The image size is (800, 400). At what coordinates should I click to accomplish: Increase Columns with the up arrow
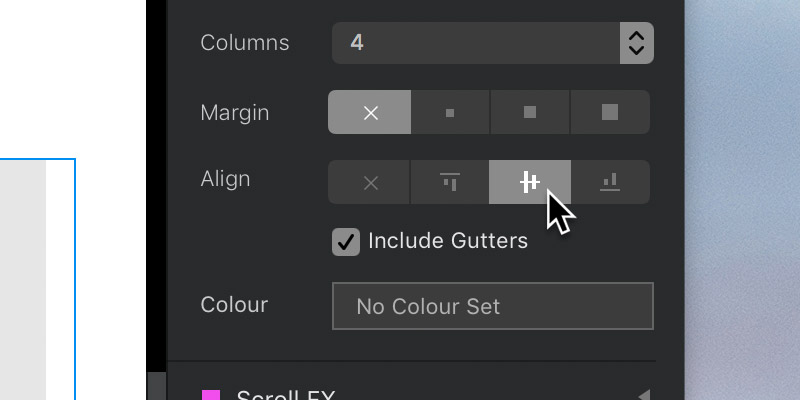636,35
